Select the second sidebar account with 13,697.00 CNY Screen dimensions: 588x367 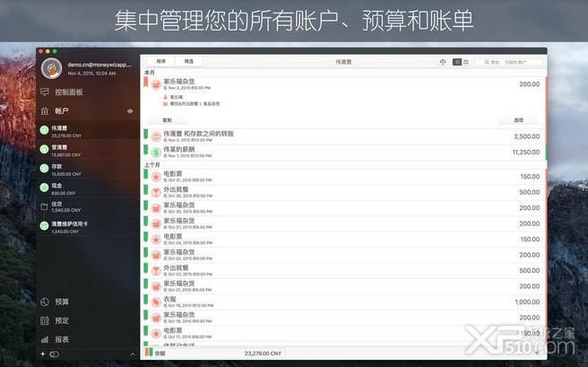87,150
